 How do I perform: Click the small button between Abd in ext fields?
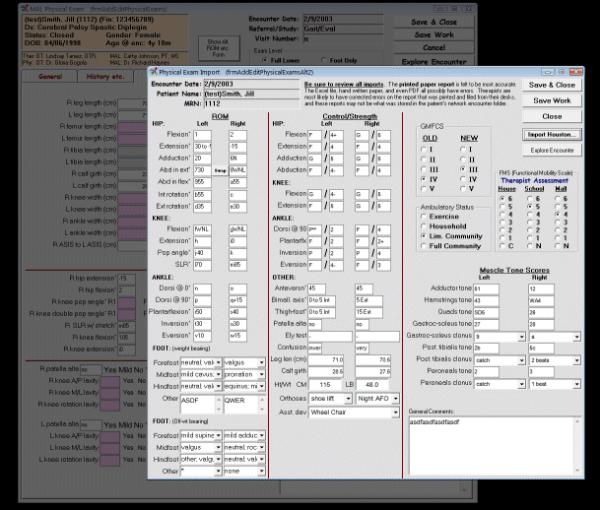click(220, 171)
